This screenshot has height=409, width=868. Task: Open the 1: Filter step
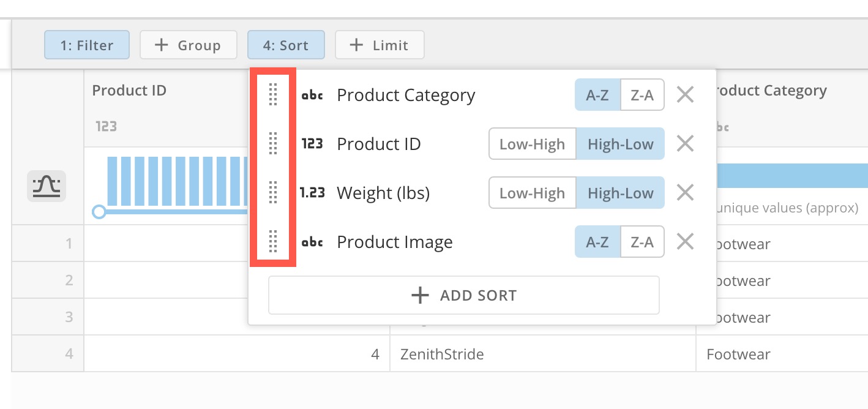click(87, 45)
